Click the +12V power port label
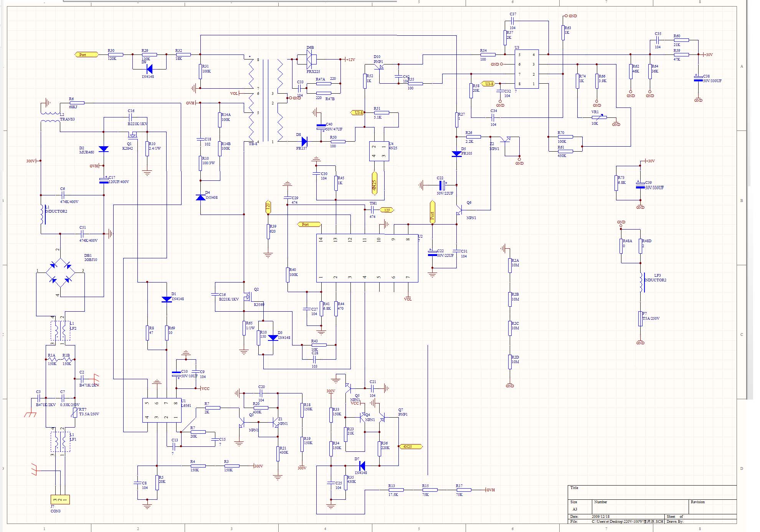Screen dimensions: 760x532 click(351, 59)
